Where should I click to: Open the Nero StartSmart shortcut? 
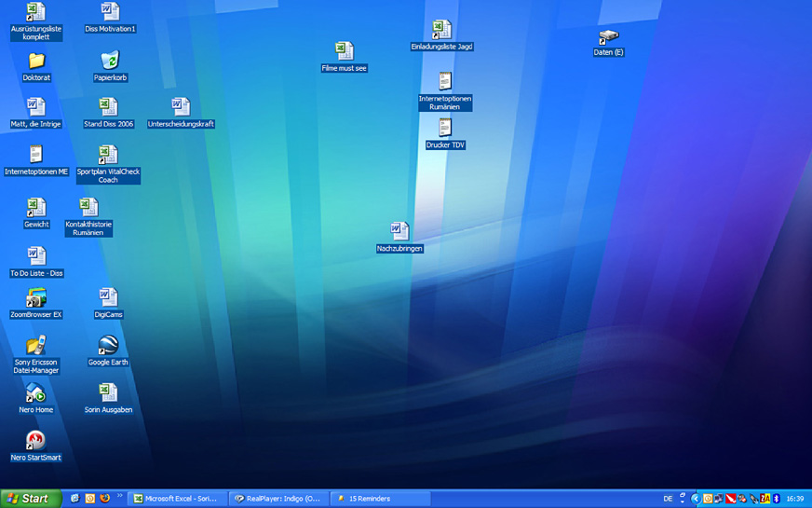pyautogui.click(x=35, y=441)
